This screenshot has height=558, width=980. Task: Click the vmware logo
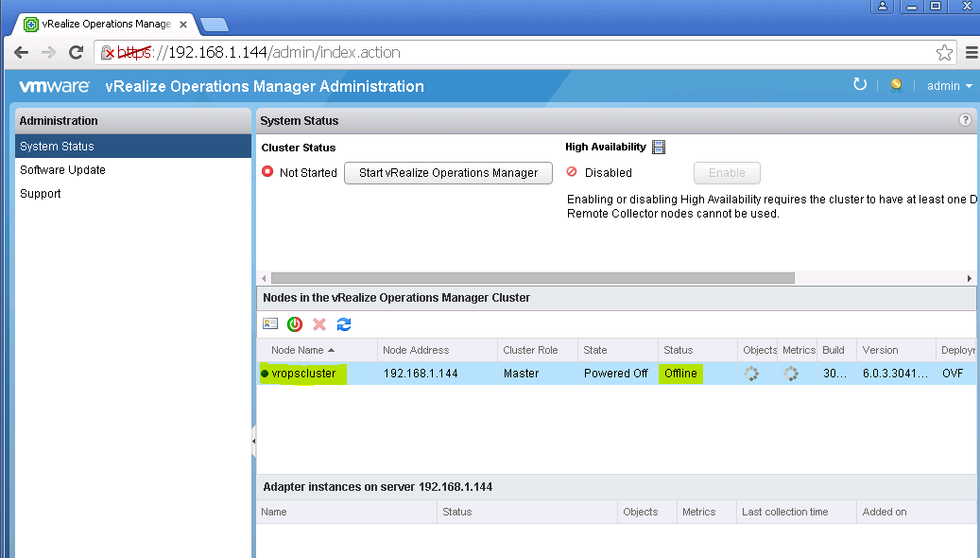(55, 86)
